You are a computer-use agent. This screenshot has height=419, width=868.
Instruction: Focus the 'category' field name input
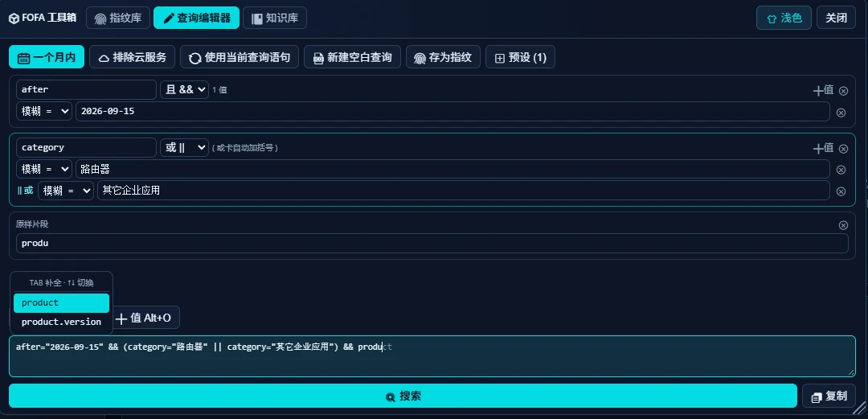(x=86, y=147)
